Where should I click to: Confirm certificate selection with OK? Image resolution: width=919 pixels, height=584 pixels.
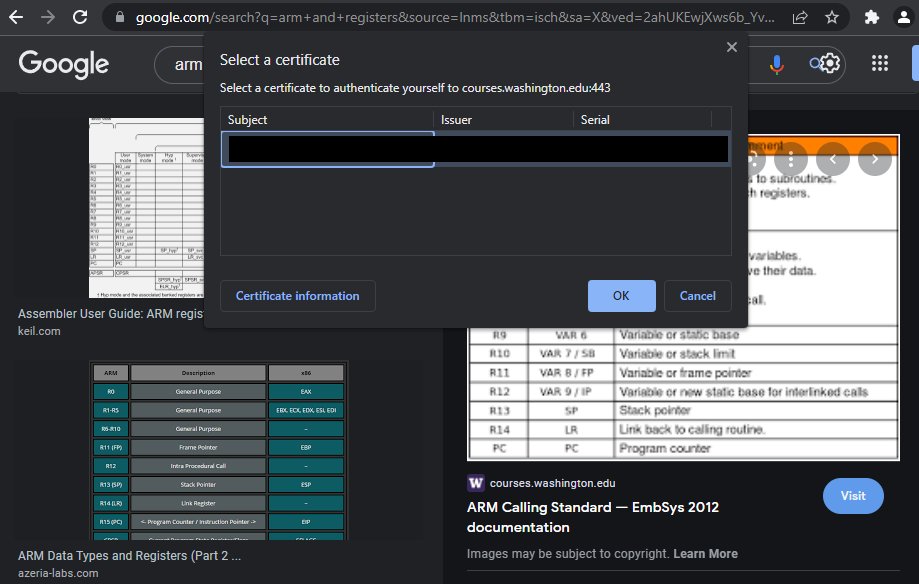pos(621,296)
